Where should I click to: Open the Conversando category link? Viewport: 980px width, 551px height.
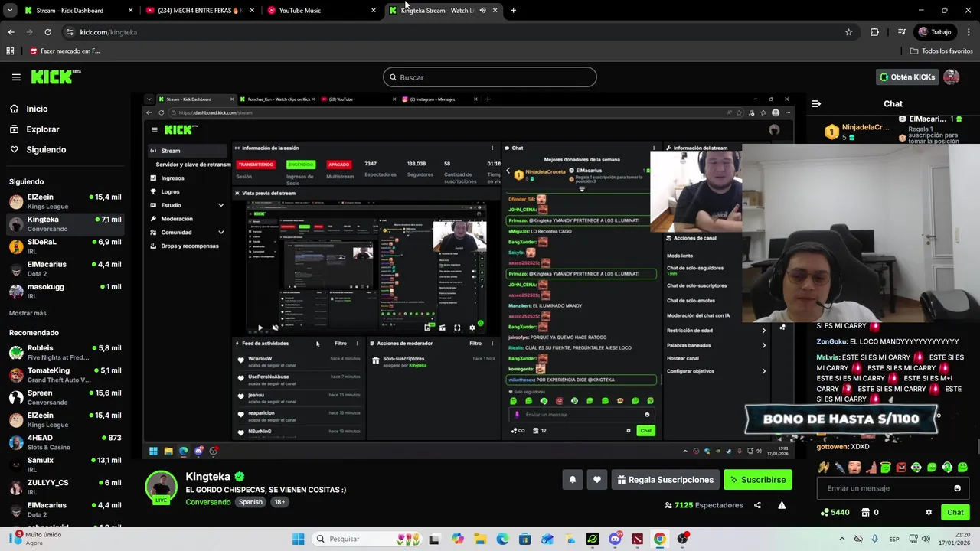207,502
